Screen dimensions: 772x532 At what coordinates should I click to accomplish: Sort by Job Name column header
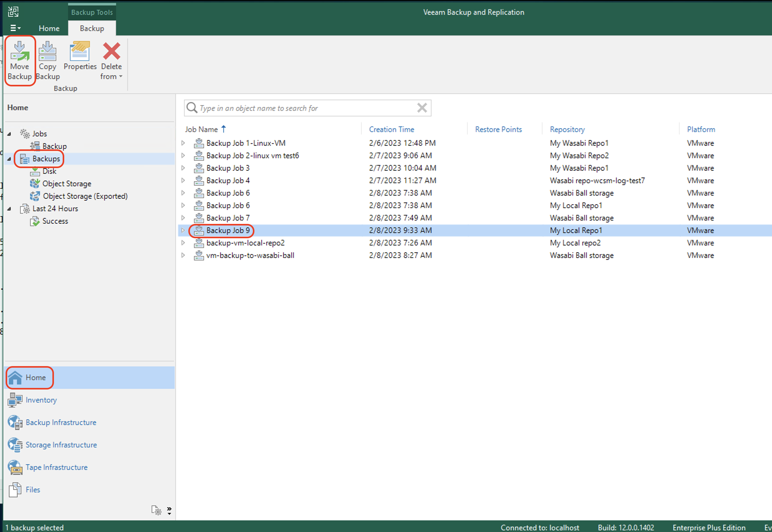(201, 129)
